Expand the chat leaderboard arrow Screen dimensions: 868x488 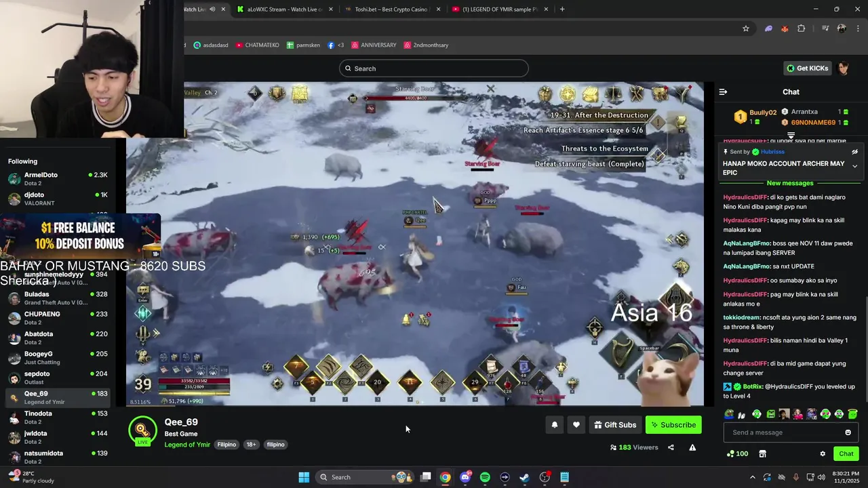pyautogui.click(x=791, y=136)
